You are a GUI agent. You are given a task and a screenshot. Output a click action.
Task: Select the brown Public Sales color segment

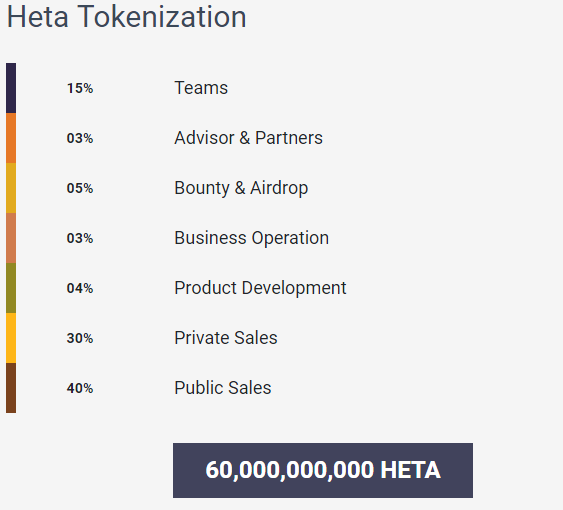click(x=11, y=388)
